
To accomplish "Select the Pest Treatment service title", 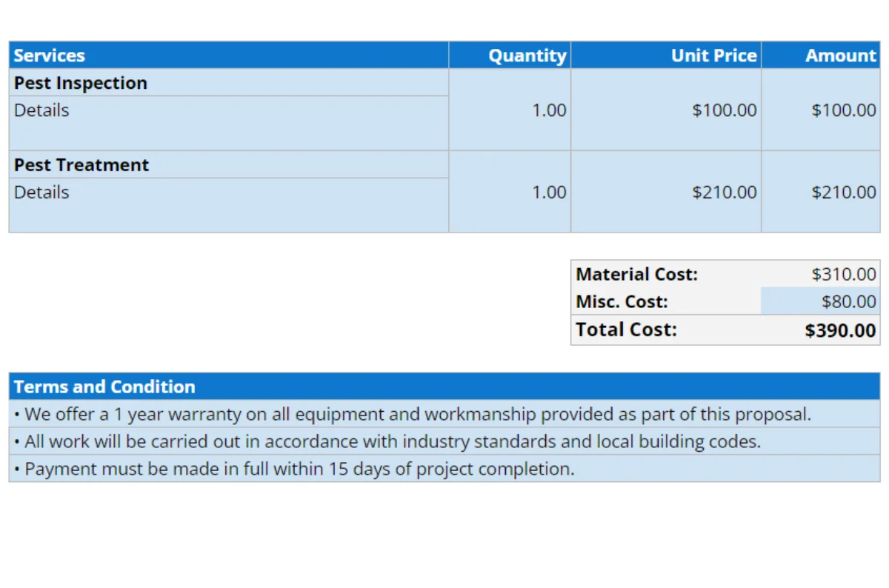I will 81,164.
